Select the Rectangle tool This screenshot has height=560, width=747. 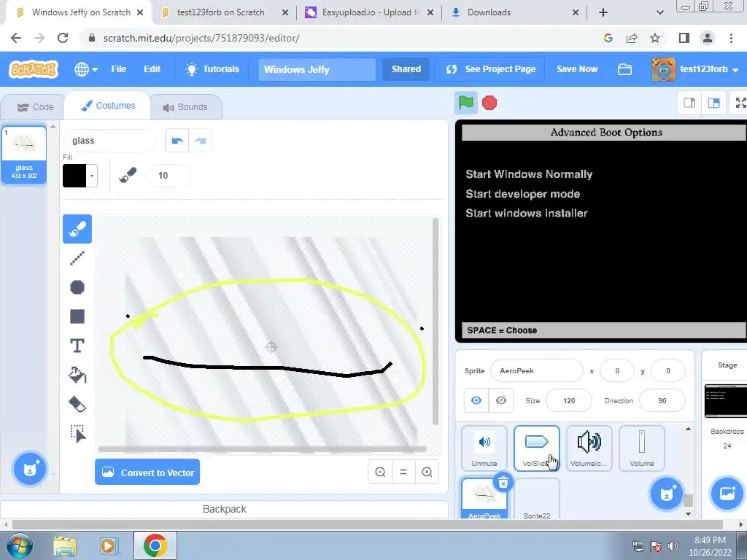pyautogui.click(x=77, y=316)
